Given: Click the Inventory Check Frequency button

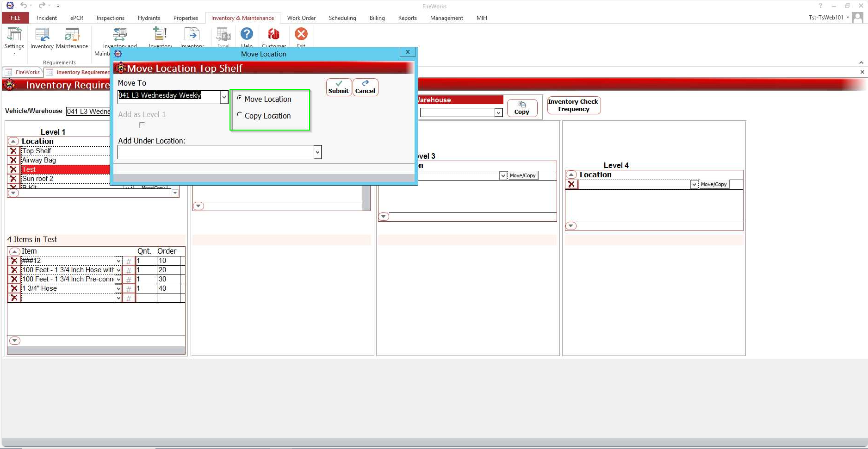Looking at the screenshot, I should pos(573,105).
